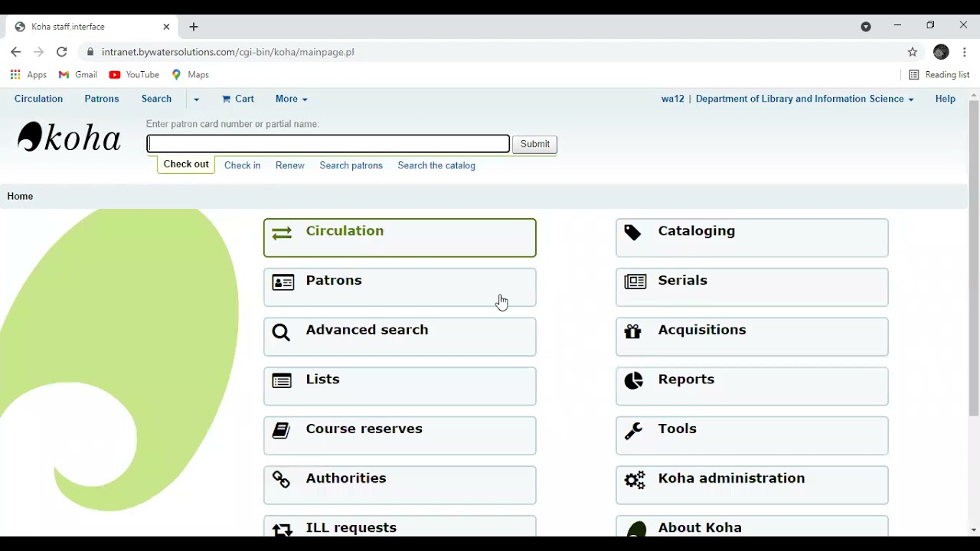Expand the wa12 library account dropdown
Screen dimensions: 980x551
coord(788,99)
